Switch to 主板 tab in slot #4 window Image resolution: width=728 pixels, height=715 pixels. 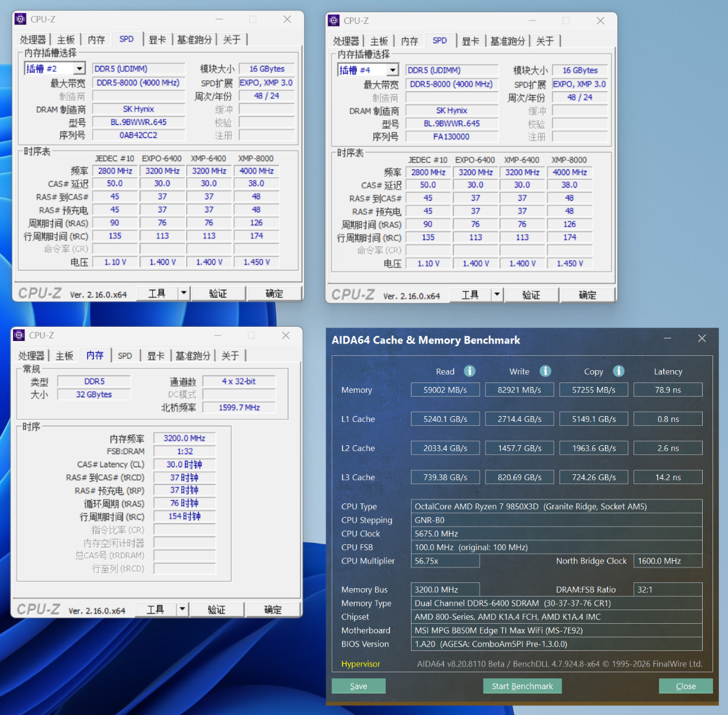(379, 41)
